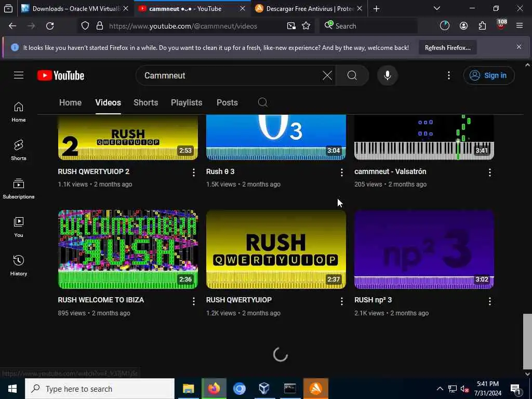
Task: Open more options for RUSH np² 3
Action: (489, 301)
